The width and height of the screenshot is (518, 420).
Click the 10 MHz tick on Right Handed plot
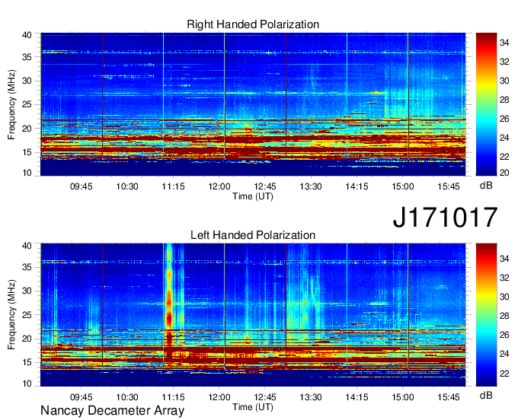tap(27, 173)
